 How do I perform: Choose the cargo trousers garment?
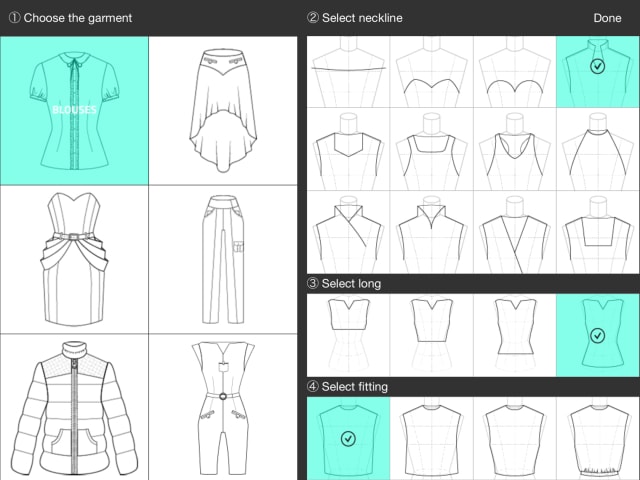tap(223, 260)
